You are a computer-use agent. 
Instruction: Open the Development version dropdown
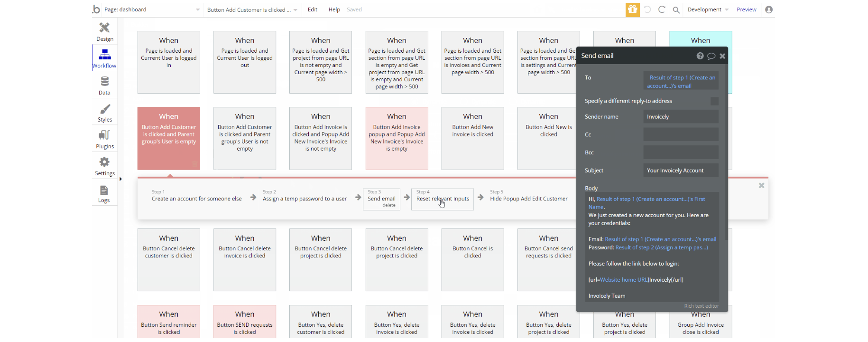point(708,9)
